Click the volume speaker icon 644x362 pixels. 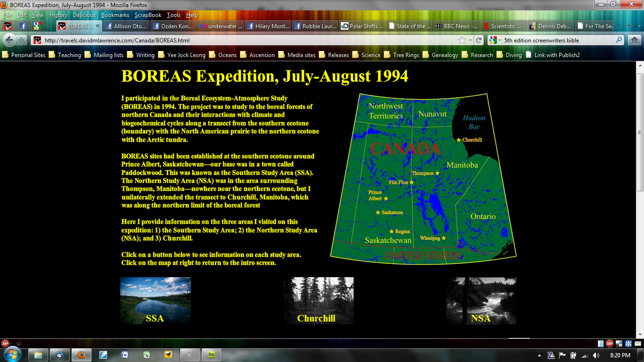click(x=595, y=355)
